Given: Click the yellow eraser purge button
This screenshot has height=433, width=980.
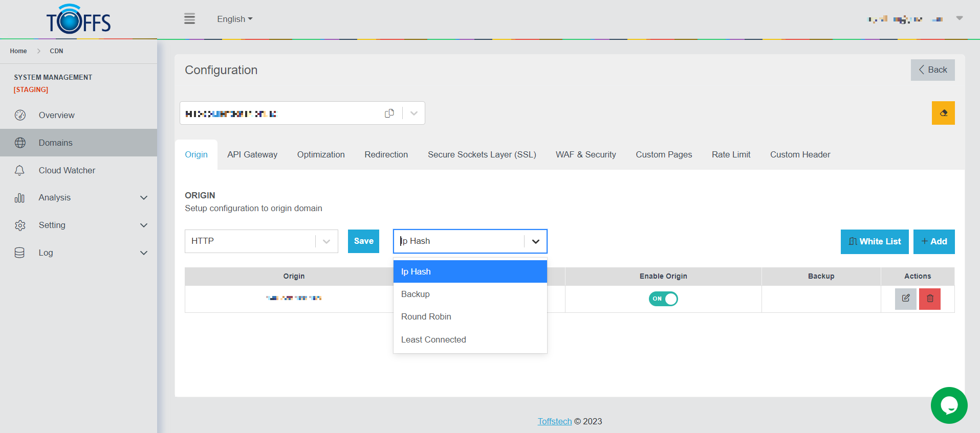Looking at the screenshot, I should (x=943, y=113).
